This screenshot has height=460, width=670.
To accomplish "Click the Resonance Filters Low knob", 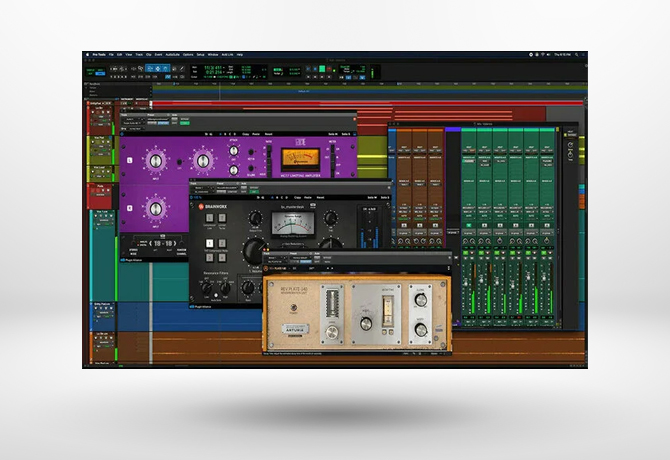I will point(206,288).
